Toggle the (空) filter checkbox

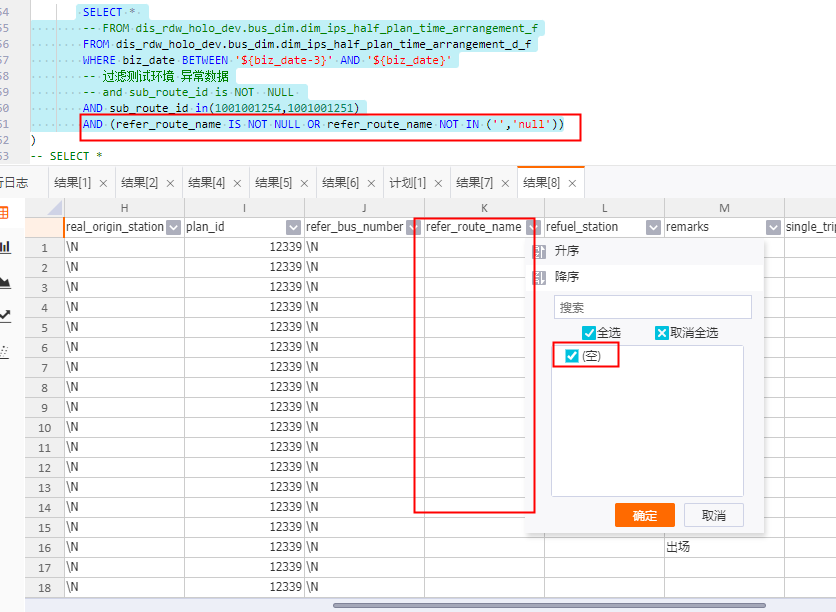[x=572, y=356]
